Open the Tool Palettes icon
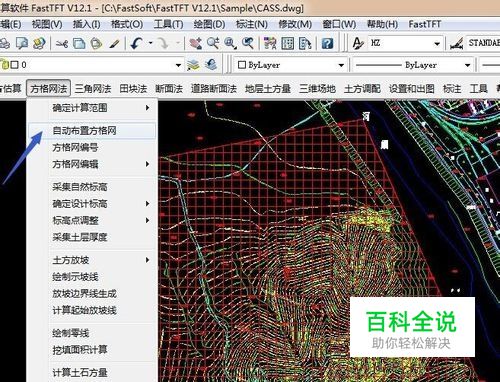The height and width of the screenshot is (382, 500). pos(305,43)
